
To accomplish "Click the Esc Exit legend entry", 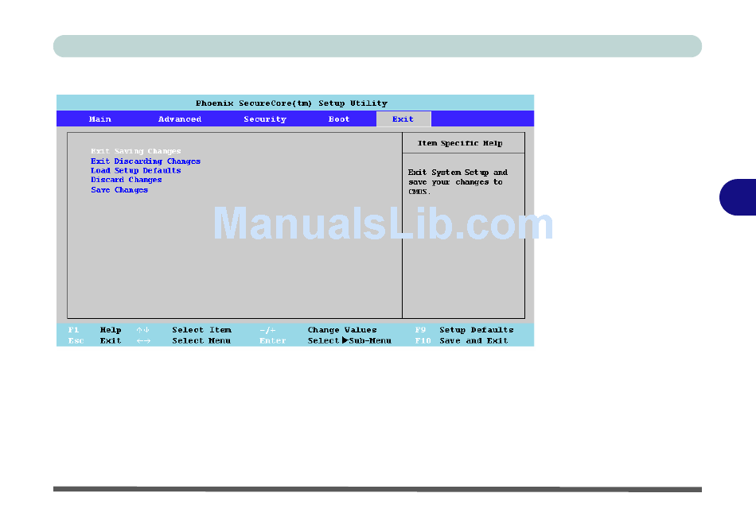I will point(95,340).
